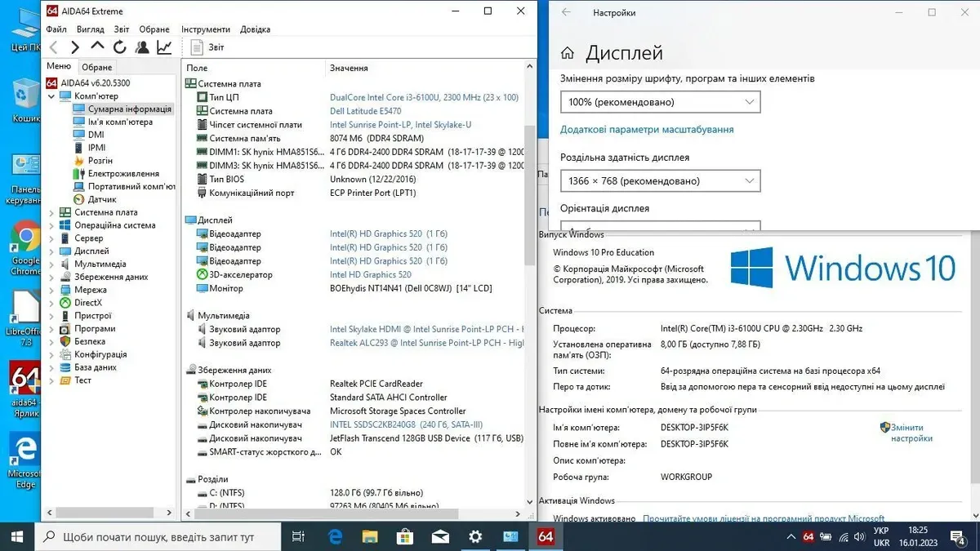Viewport: 980px width, 551px height.
Task: Click the Microsoft Store icon on taskbar
Action: point(405,536)
